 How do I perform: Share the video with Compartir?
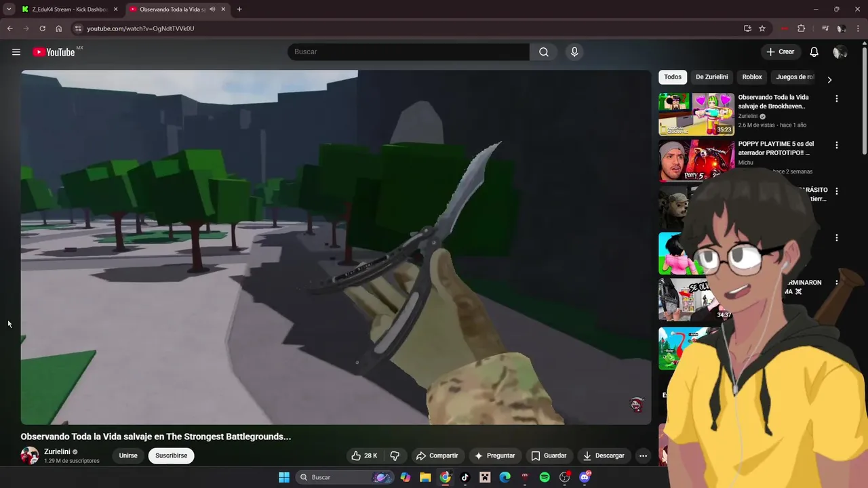pyautogui.click(x=437, y=455)
